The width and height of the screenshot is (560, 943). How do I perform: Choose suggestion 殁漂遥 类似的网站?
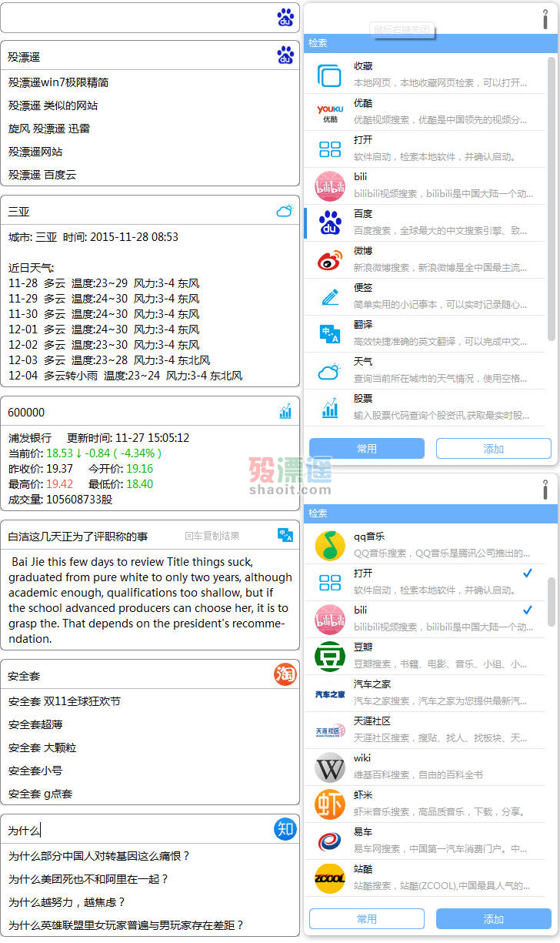(x=53, y=105)
